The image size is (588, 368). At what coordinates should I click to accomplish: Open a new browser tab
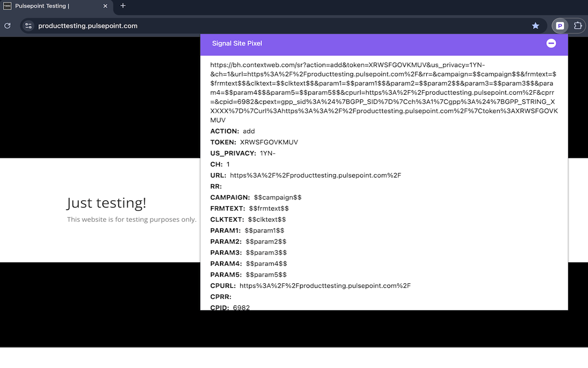[x=123, y=6]
